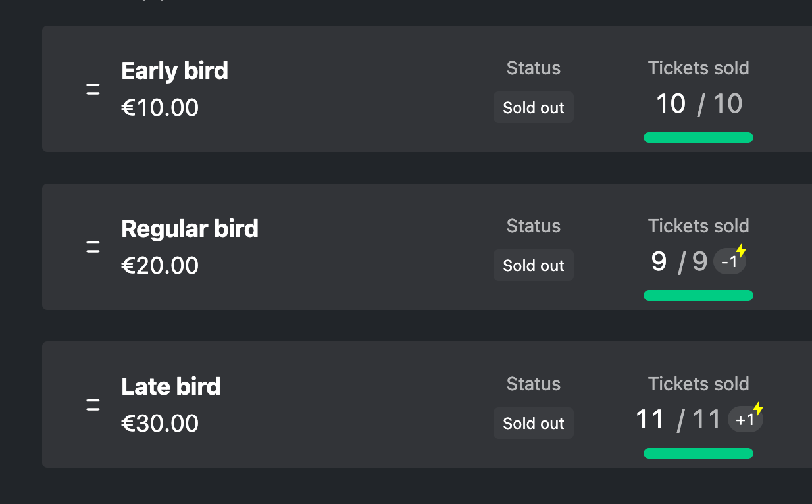Screen dimensions: 812x504
Task: Click the Early bird ticket title
Action: click(x=175, y=70)
